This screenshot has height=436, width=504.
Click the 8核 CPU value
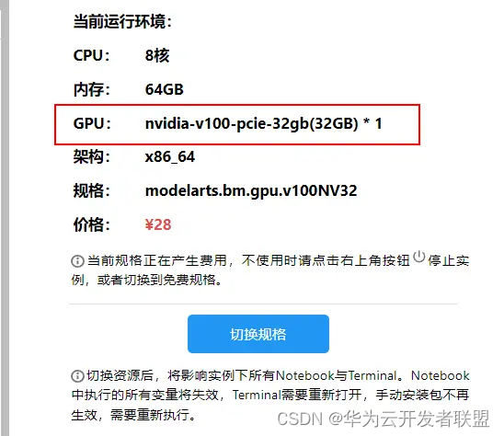click(157, 55)
